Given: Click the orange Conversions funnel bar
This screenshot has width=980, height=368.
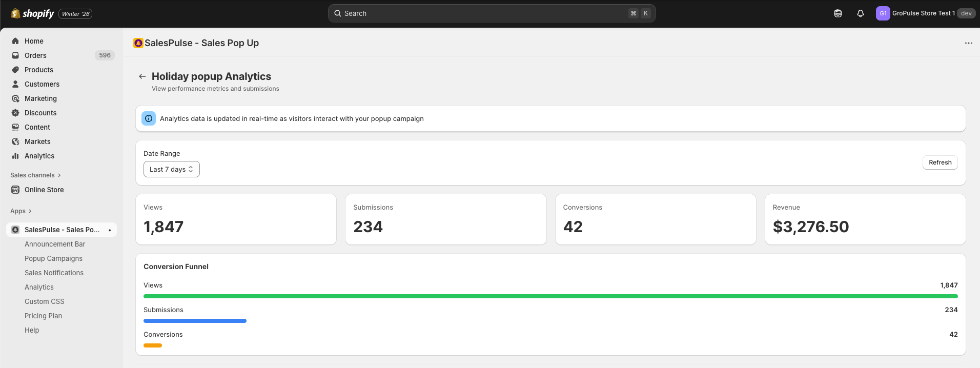Looking at the screenshot, I should [x=153, y=345].
